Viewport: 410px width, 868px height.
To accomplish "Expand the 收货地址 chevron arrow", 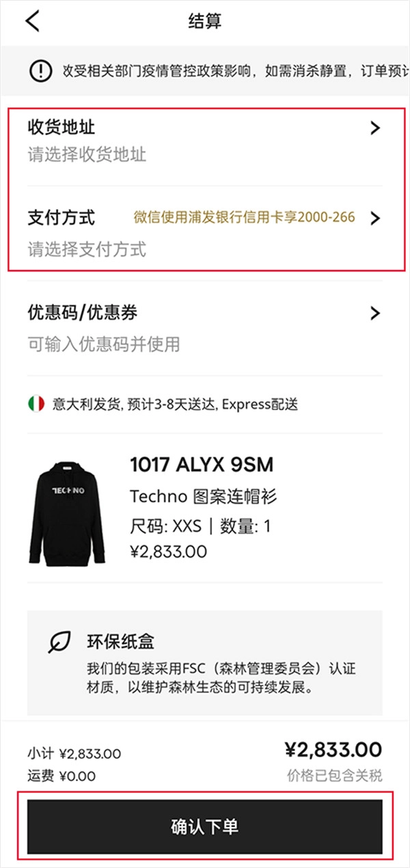I will (x=374, y=128).
